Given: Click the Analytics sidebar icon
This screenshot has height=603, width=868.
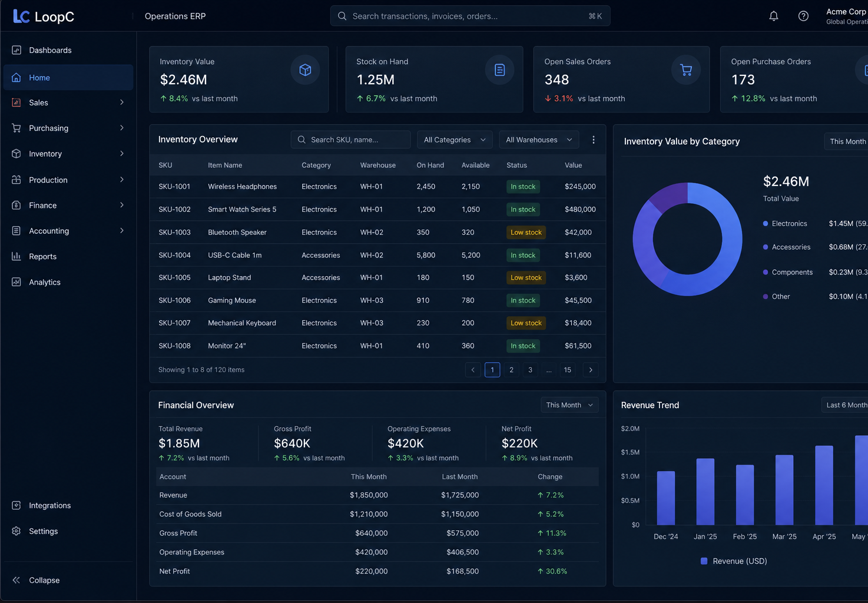Looking at the screenshot, I should click(16, 282).
